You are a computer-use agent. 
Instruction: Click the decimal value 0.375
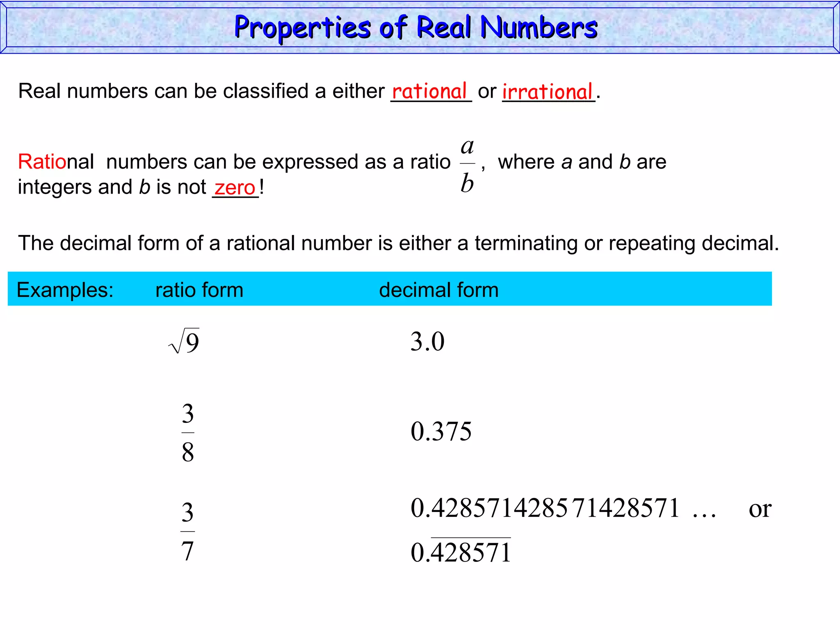[441, 431]
